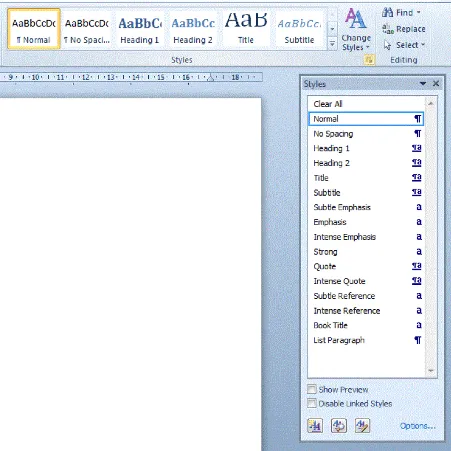Click the Replace icon in Editing group
Viewport: 451px width, 451px height.
[388, 29]
